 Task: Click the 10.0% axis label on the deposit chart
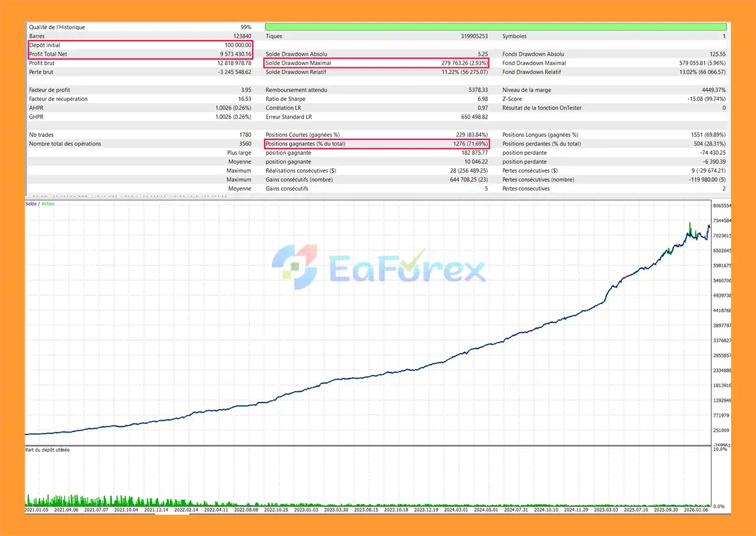719,450
